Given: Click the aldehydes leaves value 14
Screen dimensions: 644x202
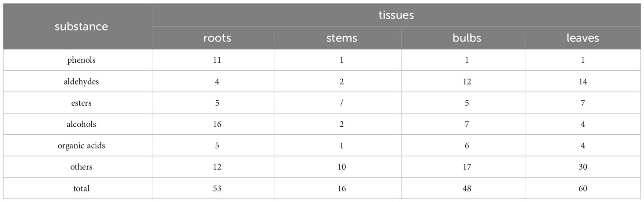Looking at the screenshot, I should (x=583, y=82).
